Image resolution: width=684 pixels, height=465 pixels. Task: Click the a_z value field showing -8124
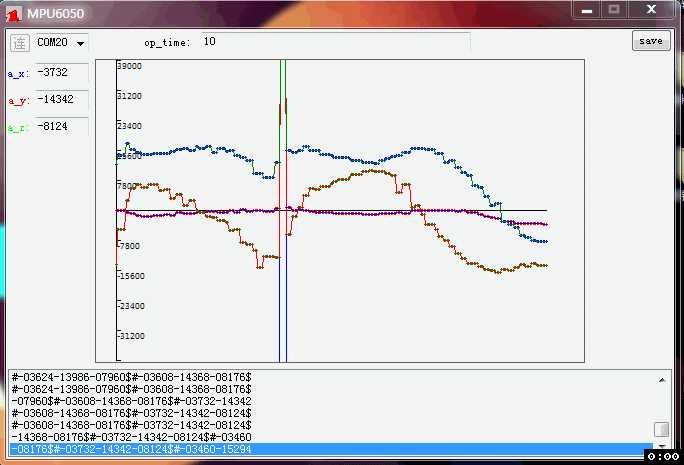[62, 127]
